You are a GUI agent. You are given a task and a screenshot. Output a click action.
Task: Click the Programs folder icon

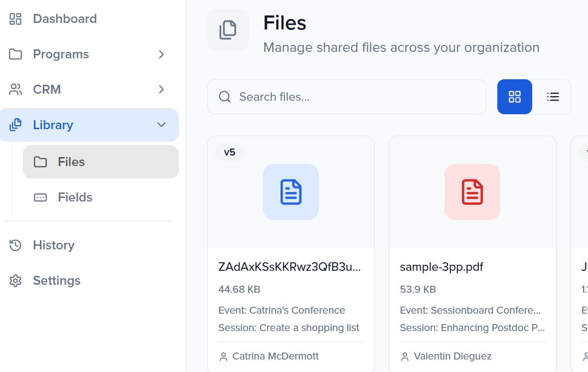coord(15,54)
